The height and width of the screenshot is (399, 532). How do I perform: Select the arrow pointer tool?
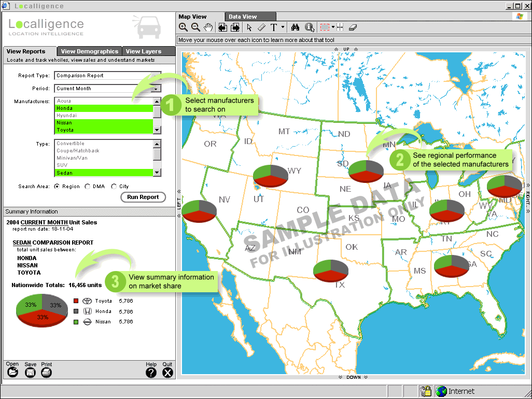(x=249, y=27)
